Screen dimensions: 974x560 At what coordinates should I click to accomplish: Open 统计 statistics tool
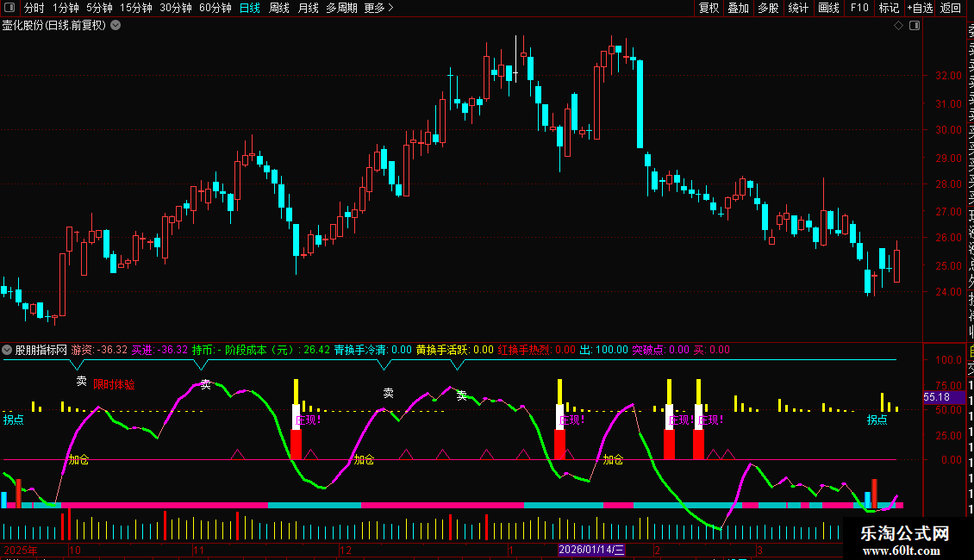click(x=798, y=8)
